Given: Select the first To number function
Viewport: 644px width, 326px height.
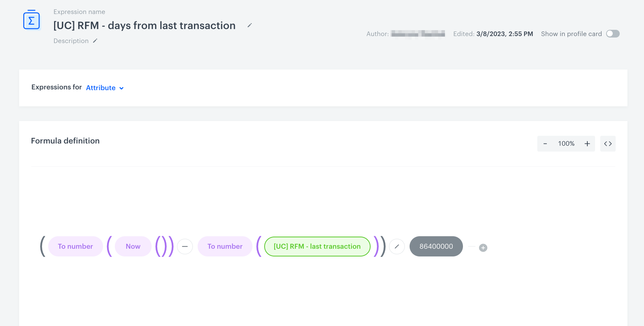Looking at the screenshot, I should coord(75,247).
